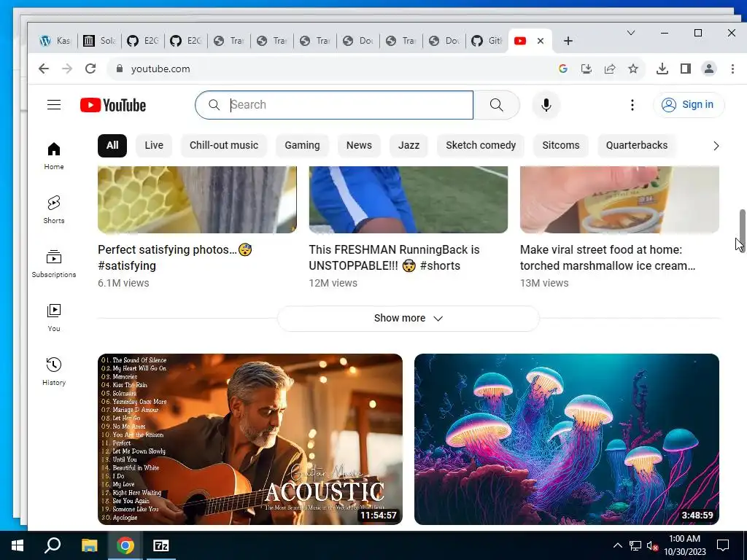Select the Jazz filter chip
This screenshot has width=747, height=560.
click(409, 145)
